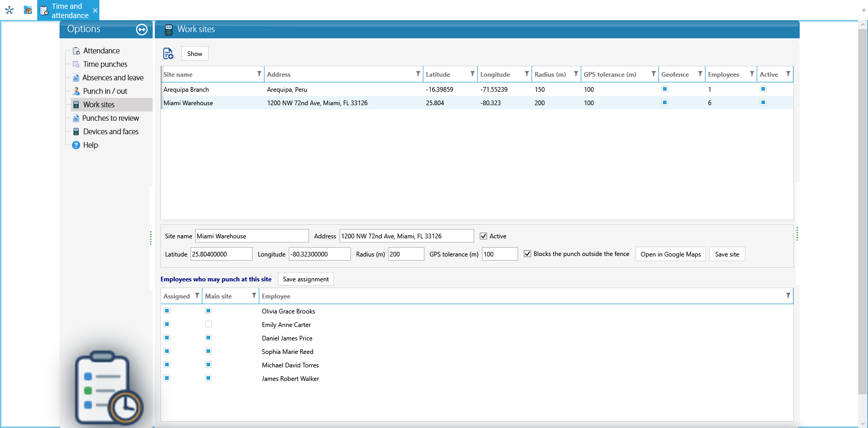Open the Help item with question icon
Viewport: 868px width, 428px height.
point(91,145)
